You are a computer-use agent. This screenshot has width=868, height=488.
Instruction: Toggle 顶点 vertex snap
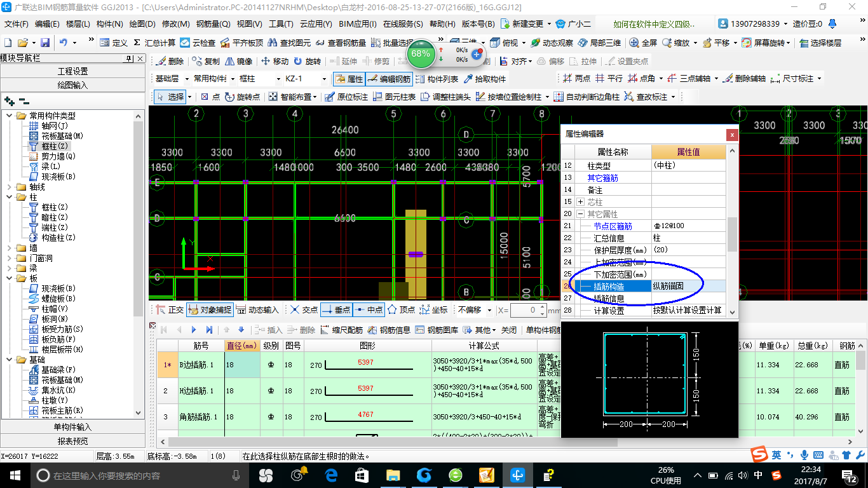(x=401, y=310)
